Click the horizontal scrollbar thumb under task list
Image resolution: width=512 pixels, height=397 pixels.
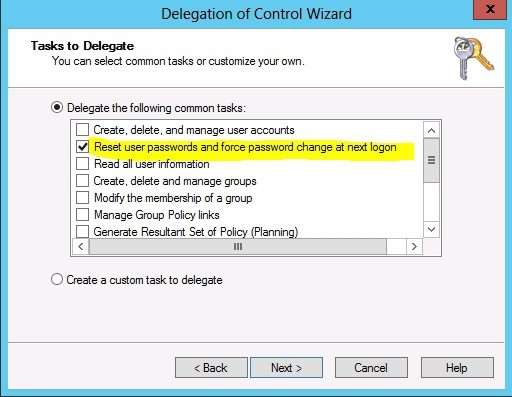(238, 247)
